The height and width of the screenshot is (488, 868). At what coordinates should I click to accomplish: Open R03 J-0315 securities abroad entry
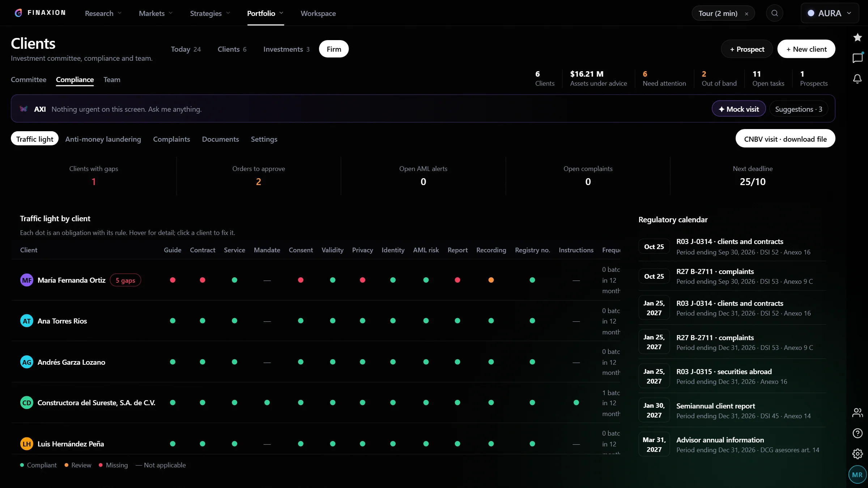(x=732, y=376)
